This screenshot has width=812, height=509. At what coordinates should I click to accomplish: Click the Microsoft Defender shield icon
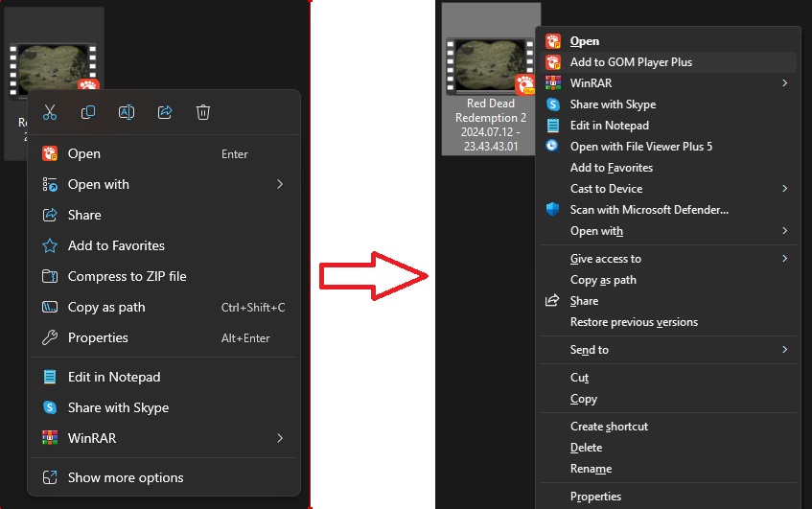coord(552,209)
